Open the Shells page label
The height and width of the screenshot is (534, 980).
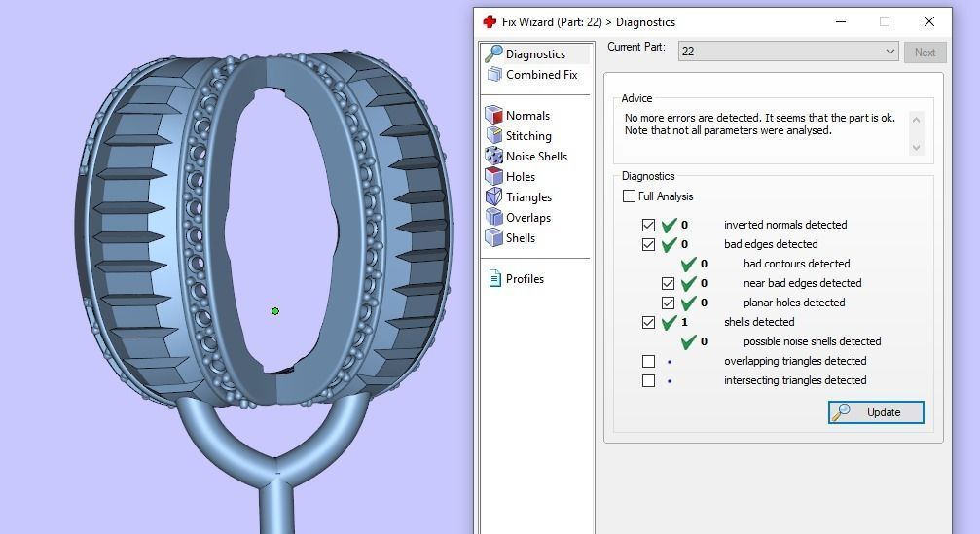pos(521,238)
